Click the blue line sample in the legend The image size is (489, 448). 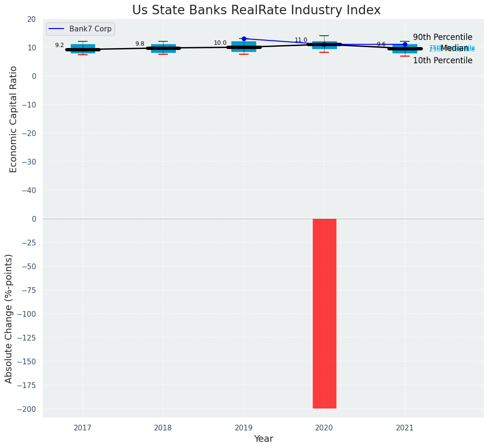[57, 29]
